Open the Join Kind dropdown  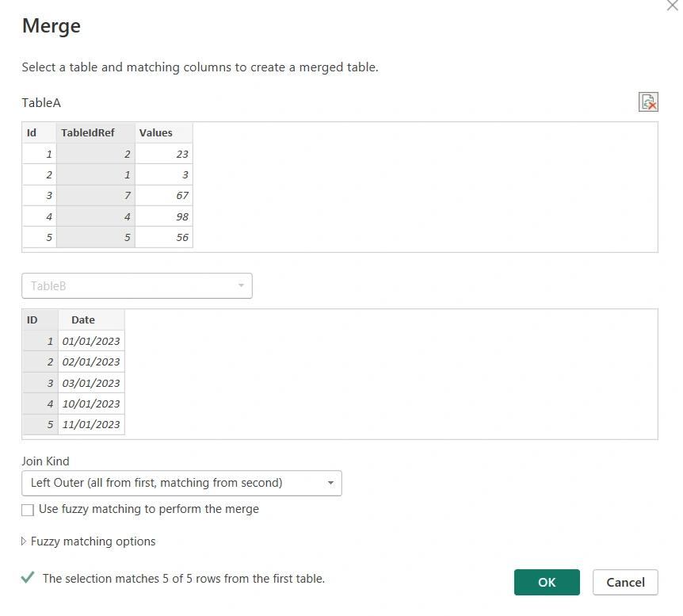tap(181, 483)
